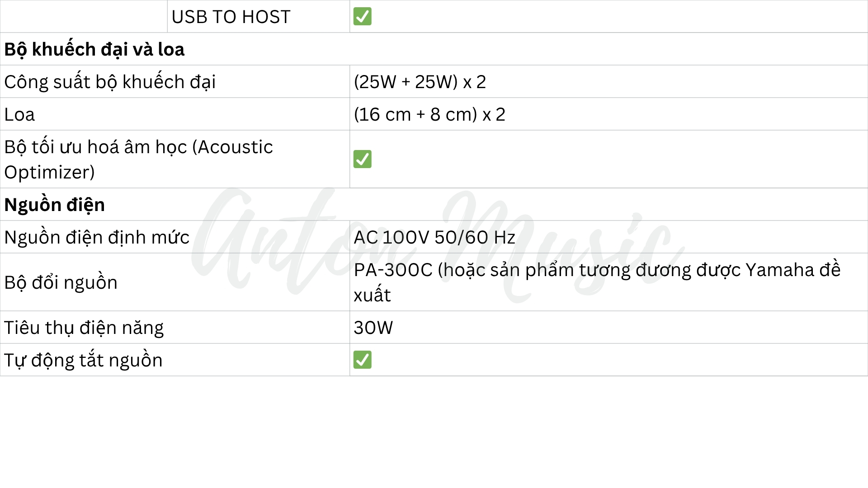Viewport: 868px width, 488px height.
Task: Select the Tiêu thụ điện năng label
Action: 84,328
